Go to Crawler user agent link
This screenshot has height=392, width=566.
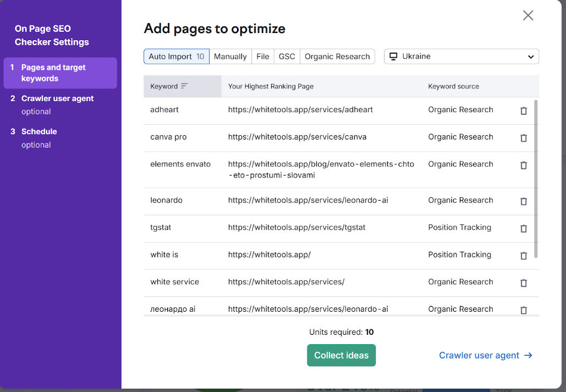click(485, 355)
